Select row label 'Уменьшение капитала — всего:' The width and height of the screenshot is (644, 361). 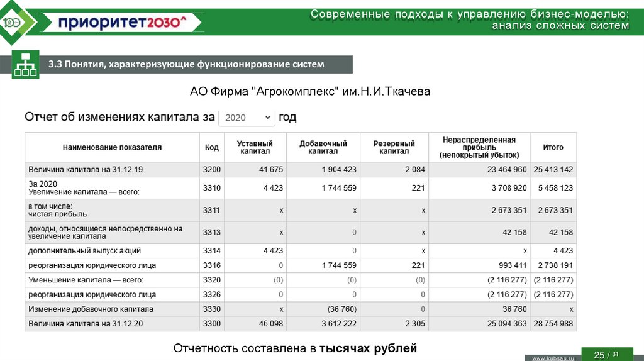pyautogui.click(x=86, y=280)
